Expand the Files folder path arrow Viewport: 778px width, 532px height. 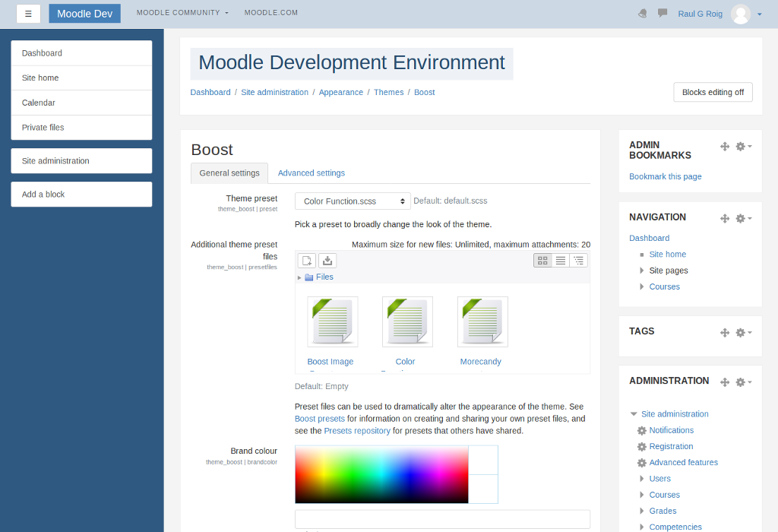pos(299,277)
